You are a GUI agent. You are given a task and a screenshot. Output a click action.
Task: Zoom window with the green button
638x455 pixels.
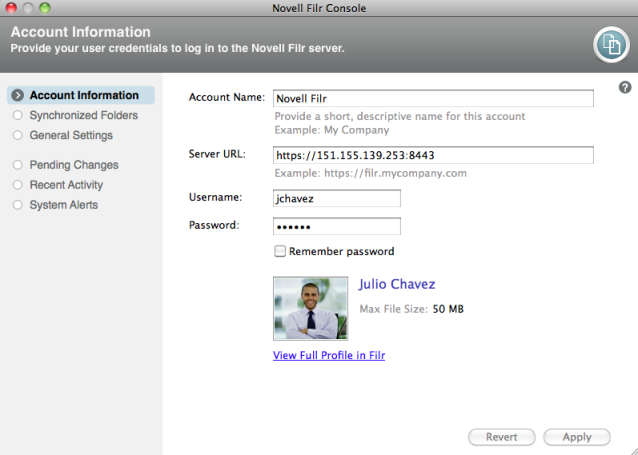click(x=45, y=8)
